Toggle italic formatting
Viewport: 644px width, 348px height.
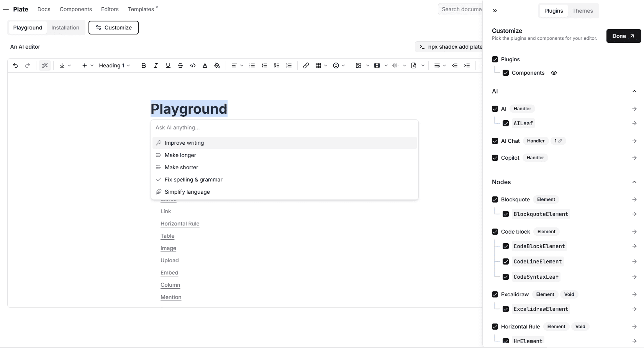click(x=156, y=65)
